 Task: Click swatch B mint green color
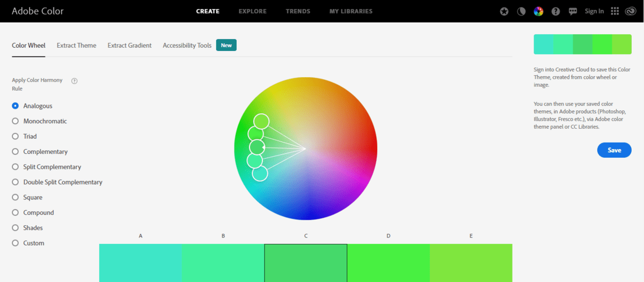[x=223, y=263]
